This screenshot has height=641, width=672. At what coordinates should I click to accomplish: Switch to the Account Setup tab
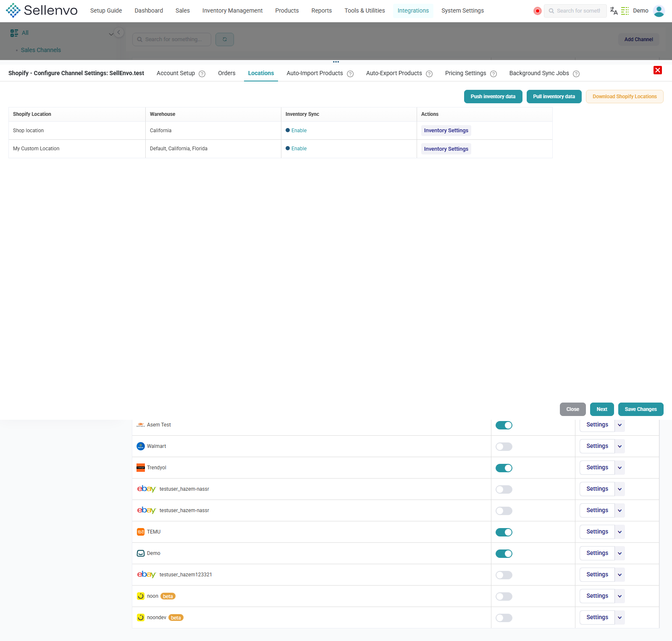point(176,73)
